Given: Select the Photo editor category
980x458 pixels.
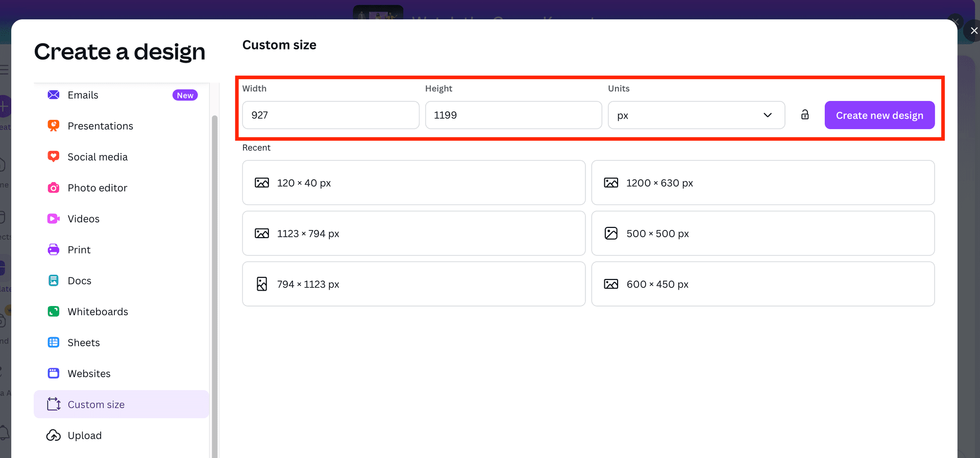Looking at the screenshot, I should click(121, 188).
